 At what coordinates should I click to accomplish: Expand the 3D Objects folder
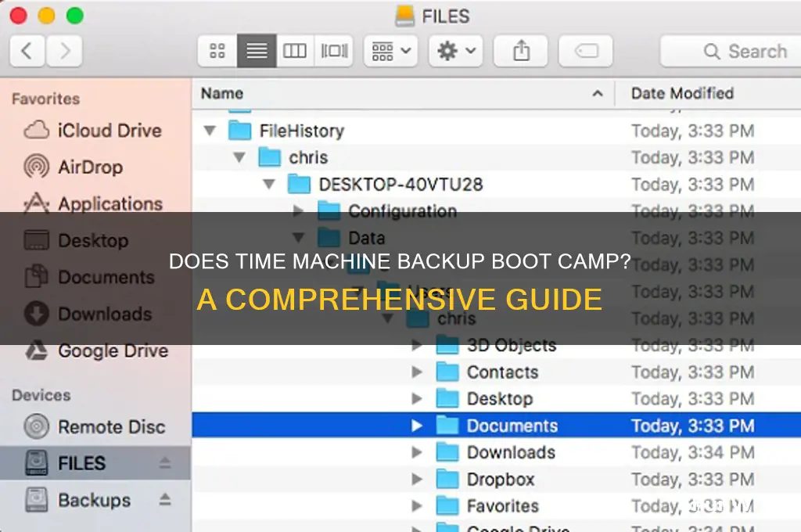pos(417,346)
